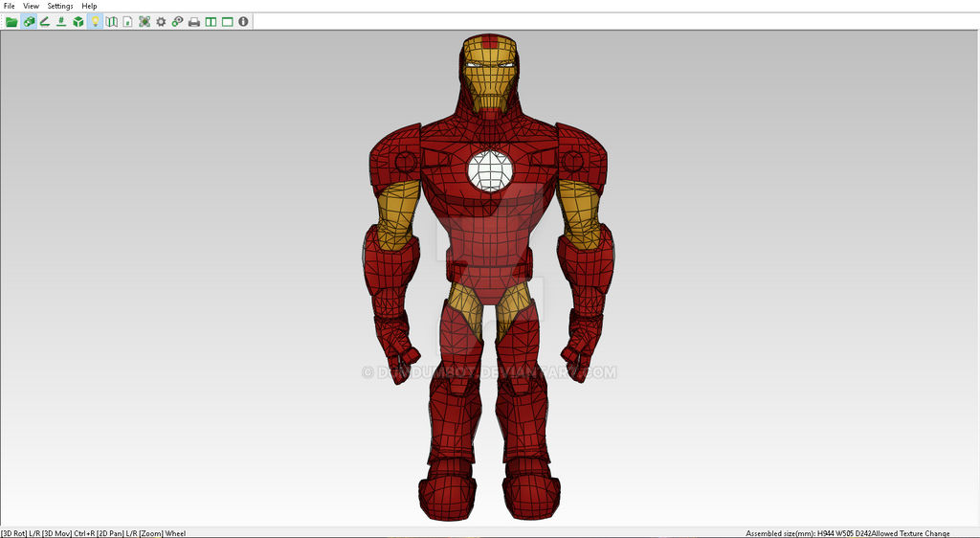This screenshot has height=538, width=980.
Task: Click the '[Zoom] Wheel' status hint
Action: coord(162,533)
